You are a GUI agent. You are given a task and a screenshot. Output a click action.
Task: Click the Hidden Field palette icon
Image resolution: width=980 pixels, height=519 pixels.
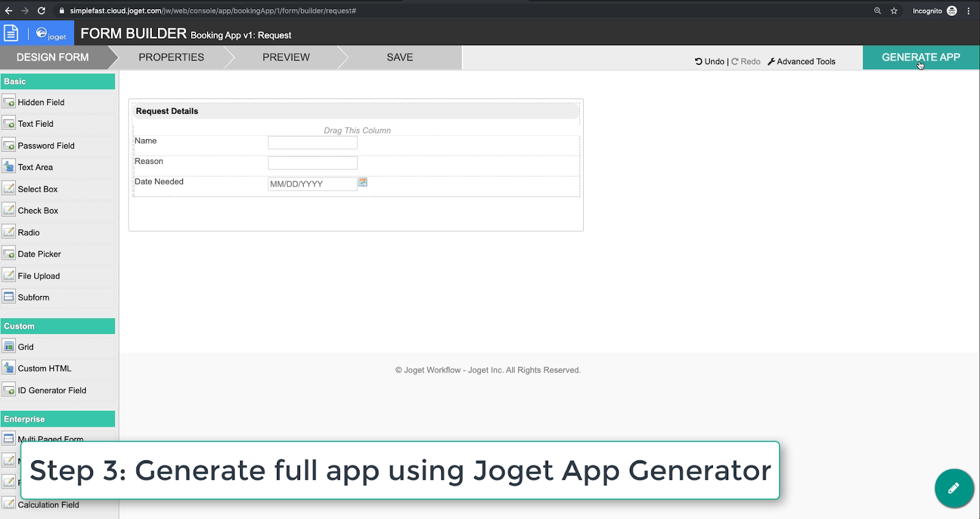pyautogui.click(x=9, y=102)
